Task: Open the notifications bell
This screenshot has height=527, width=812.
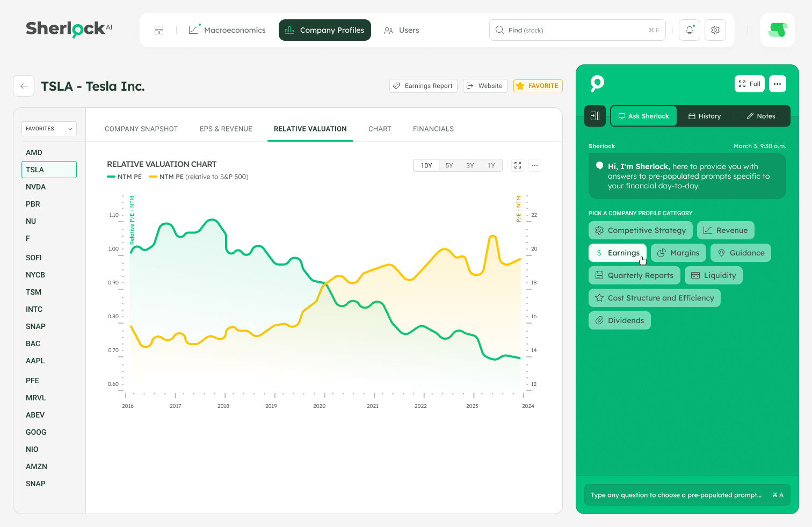Action: [690, 30]
